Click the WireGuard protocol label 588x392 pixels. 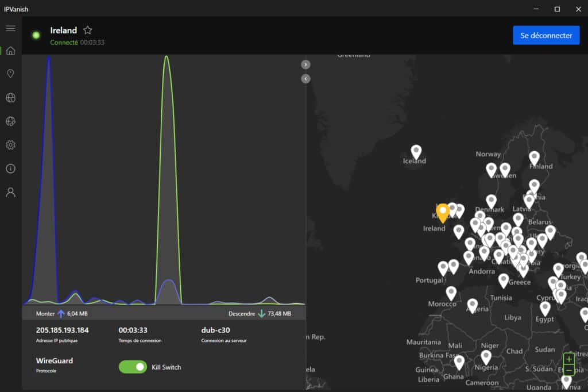pos(55,361)
